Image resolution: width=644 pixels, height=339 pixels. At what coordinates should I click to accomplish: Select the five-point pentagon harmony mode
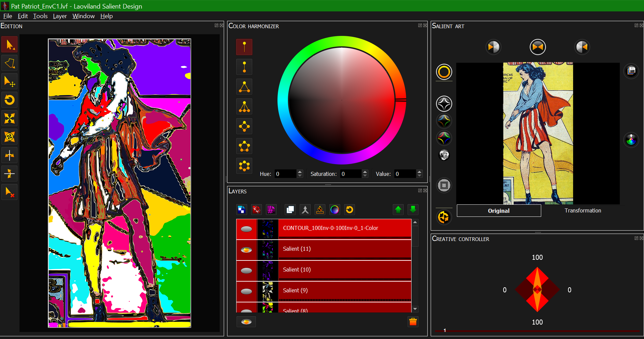244,146
